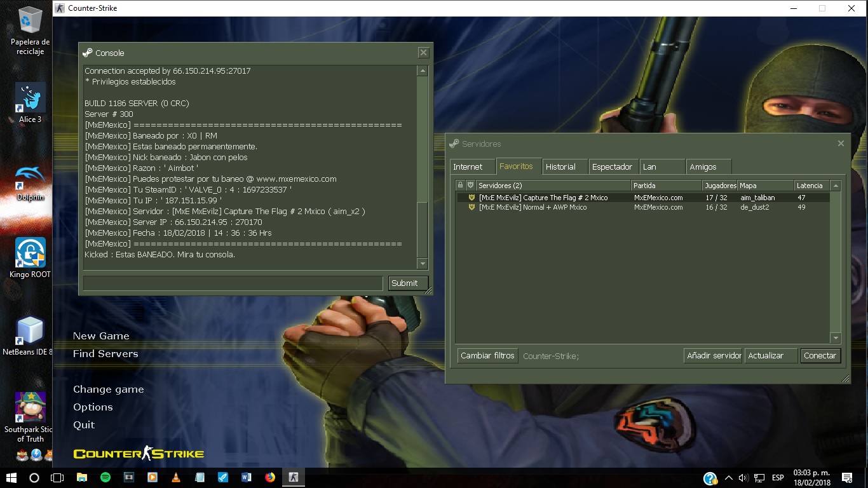Click the ESP input language indicator
Image resolution: width=868 pixels, height=488 pixels.
[x=777, y=478]
